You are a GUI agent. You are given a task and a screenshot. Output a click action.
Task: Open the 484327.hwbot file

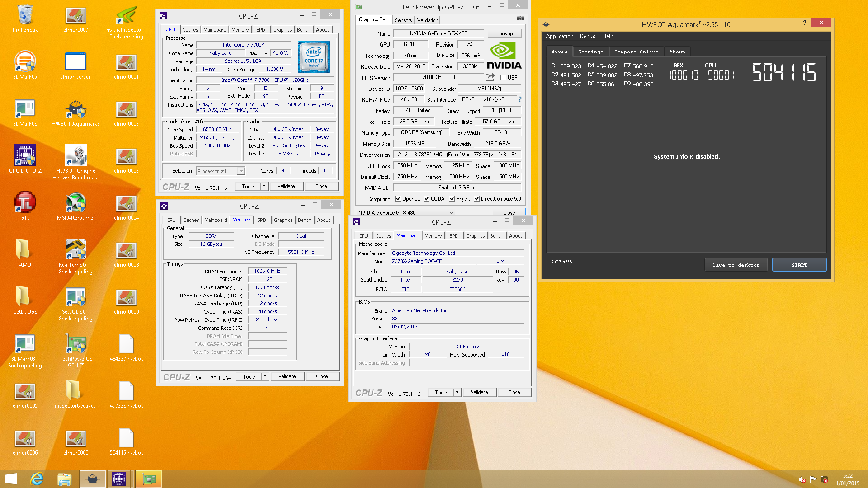coord(126,347)
